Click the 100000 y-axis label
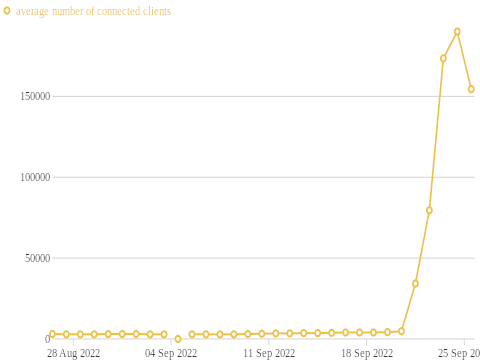480x360 pixels. [x=35, y=177]
